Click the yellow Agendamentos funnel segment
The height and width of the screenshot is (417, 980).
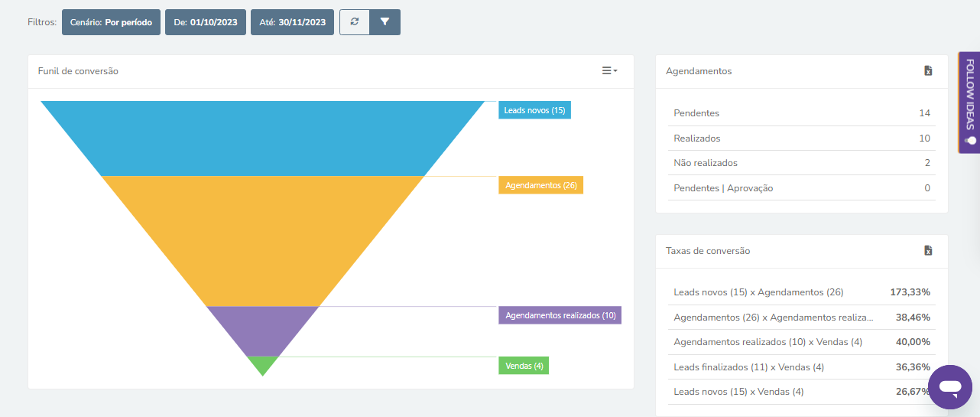[x=263, y=241]
